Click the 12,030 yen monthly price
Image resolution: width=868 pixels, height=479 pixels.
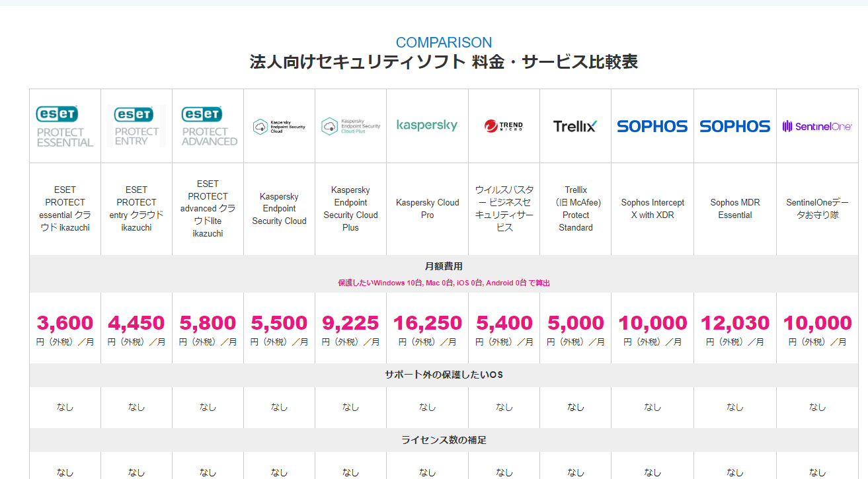[735, 323]
